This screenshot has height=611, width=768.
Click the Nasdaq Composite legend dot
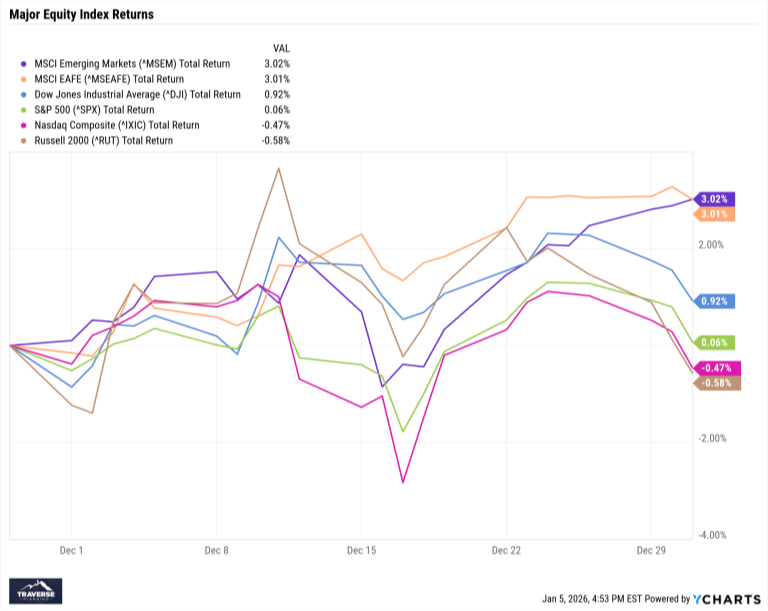24,125
